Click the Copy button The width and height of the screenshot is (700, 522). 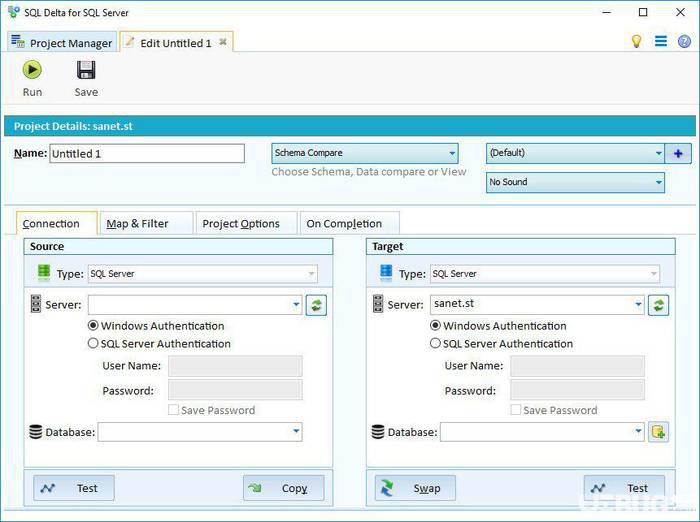click(x=283, y=488)
